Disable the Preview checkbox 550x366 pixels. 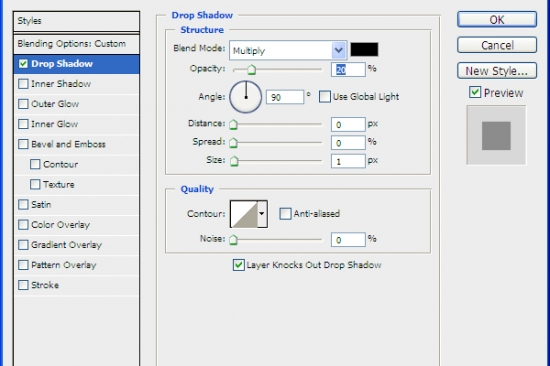[x=475, y=93]
